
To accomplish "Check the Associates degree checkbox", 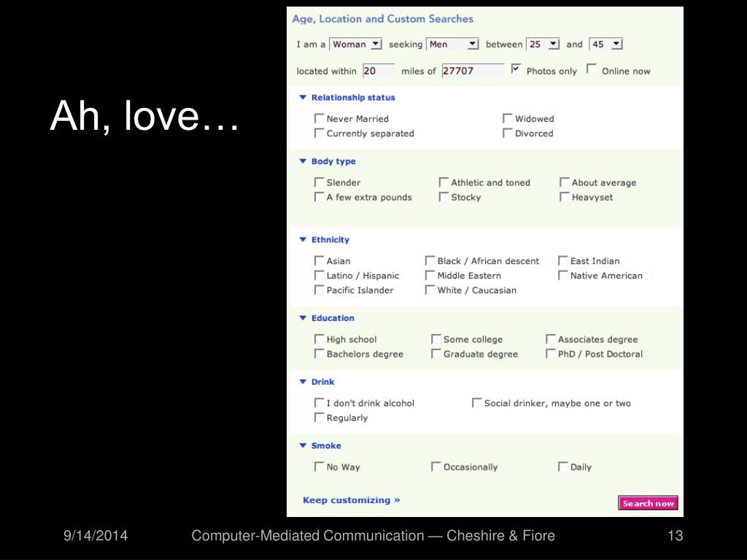I will point(551,338).
